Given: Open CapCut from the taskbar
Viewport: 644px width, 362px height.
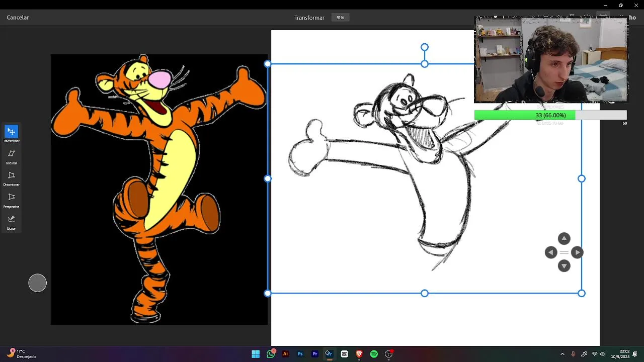Looking at the screenshot, I should coord(344,354).
